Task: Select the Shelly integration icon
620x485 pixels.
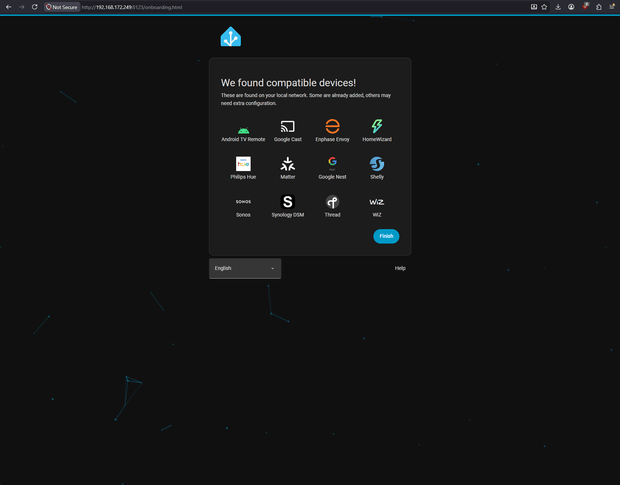Action: [x=377, y=164]
